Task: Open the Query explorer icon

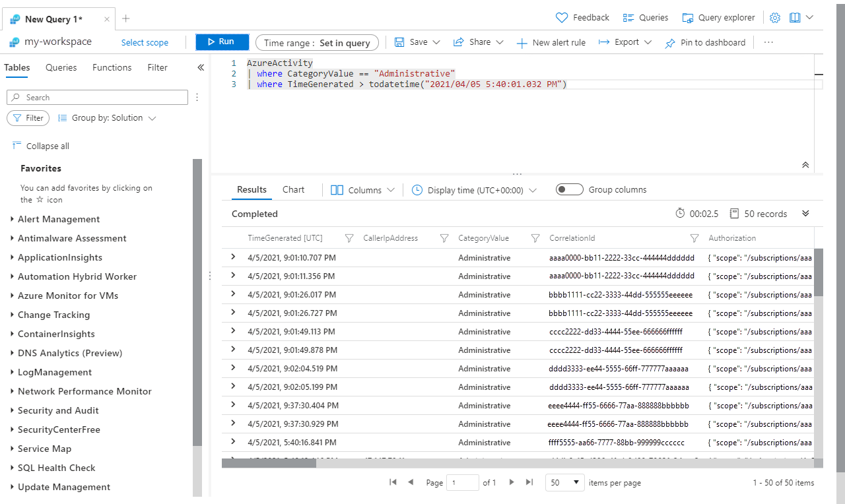Action: tap(688, 18)
